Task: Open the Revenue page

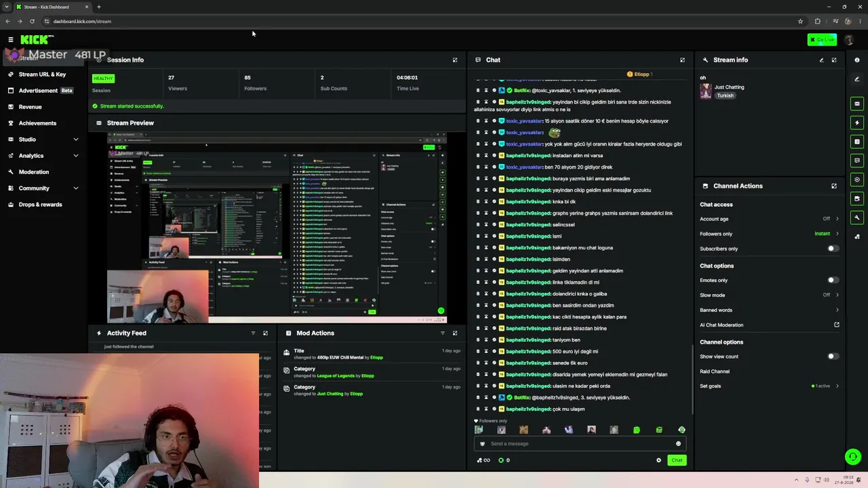Action: tap(43, 107)
